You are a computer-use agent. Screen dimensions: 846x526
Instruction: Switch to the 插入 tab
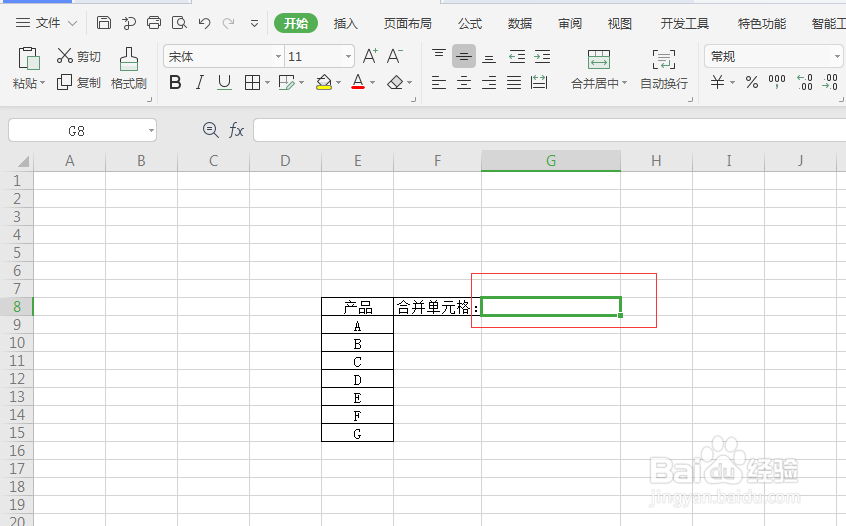tap(346, 23)
